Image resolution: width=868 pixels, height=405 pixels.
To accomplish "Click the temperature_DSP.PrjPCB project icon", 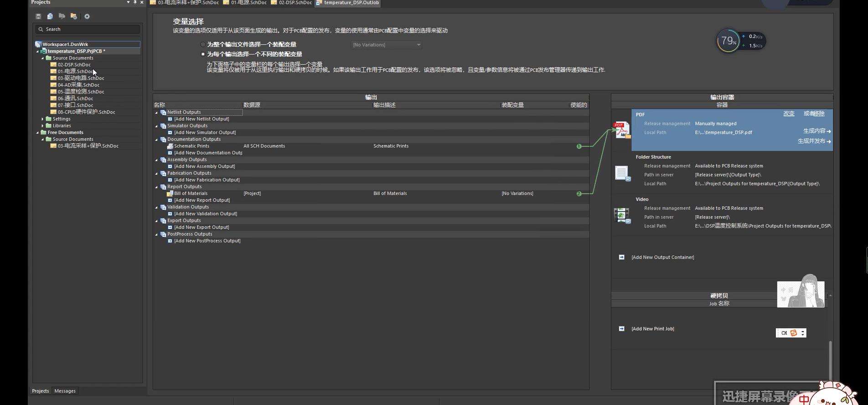I will pos(44,51).
